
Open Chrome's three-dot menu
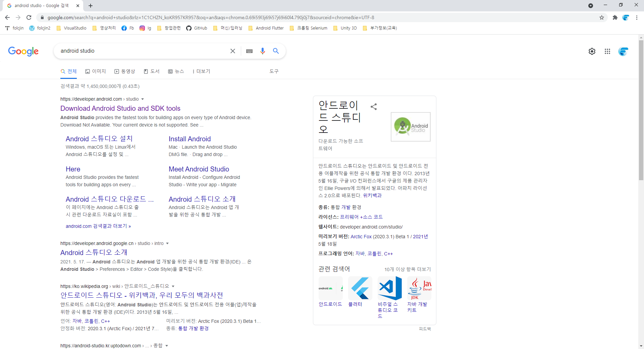click(637, 17)
